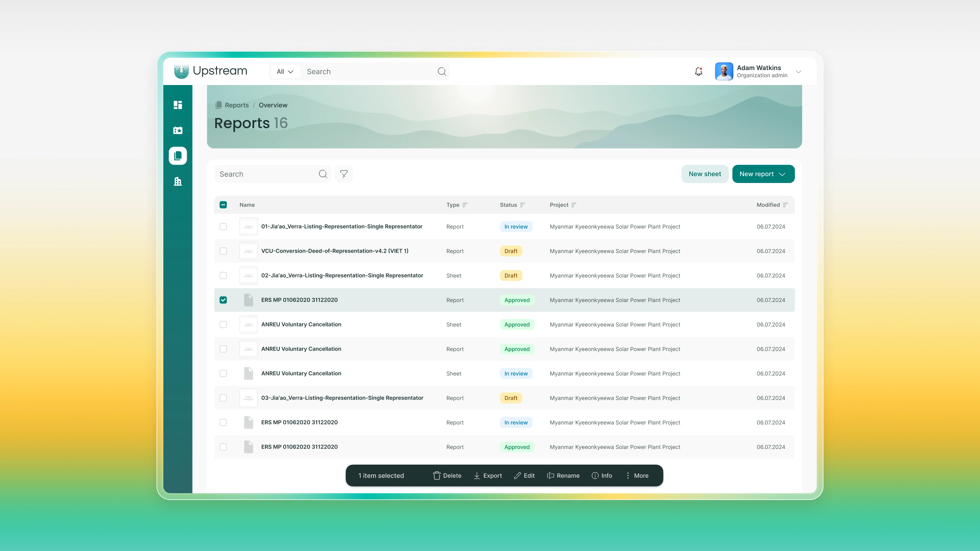Screen dimensions: 980x551
Task: Click Export download icon in action bar
Action: pos(477,475)
